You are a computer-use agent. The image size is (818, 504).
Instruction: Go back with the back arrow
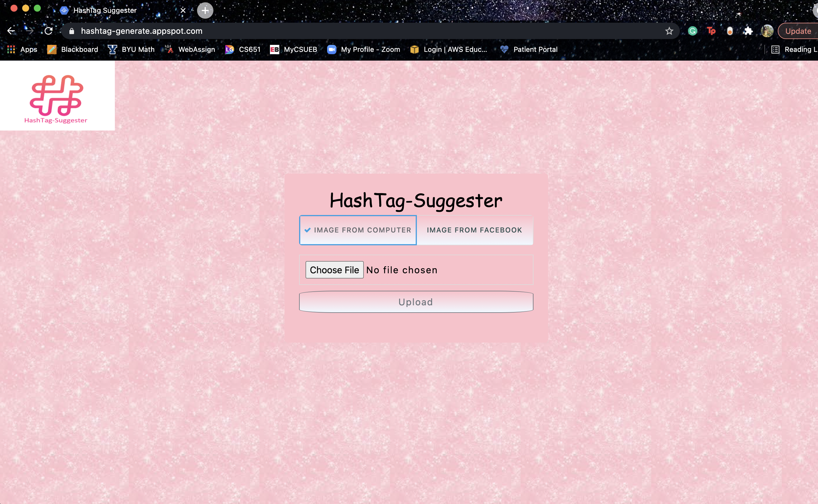(11, 31)
